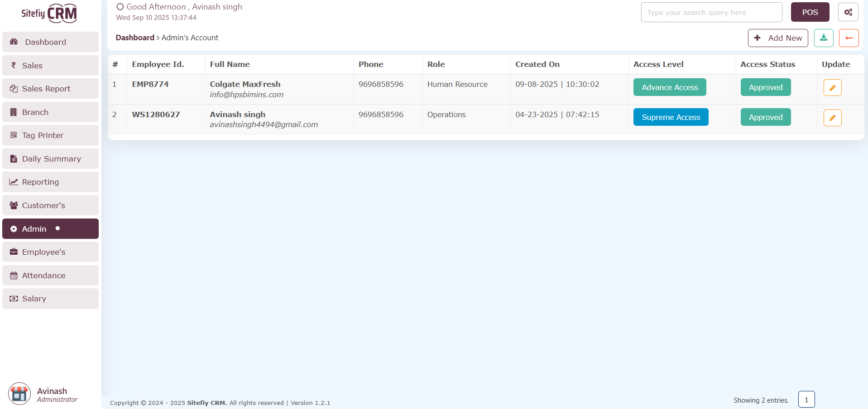Click the Reporting chart icon
This screenshot has width=868, height=409.
pyautogui.click(x=13, y=181)
